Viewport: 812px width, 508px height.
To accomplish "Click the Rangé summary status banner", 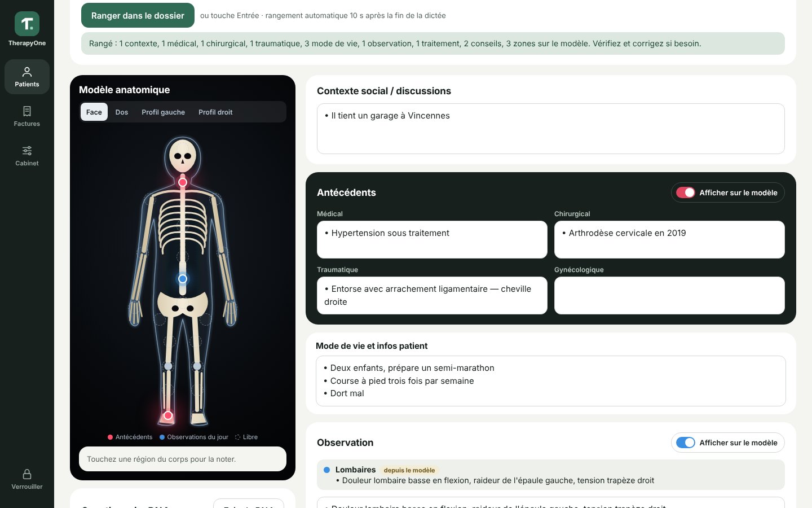I will point(433,43).
